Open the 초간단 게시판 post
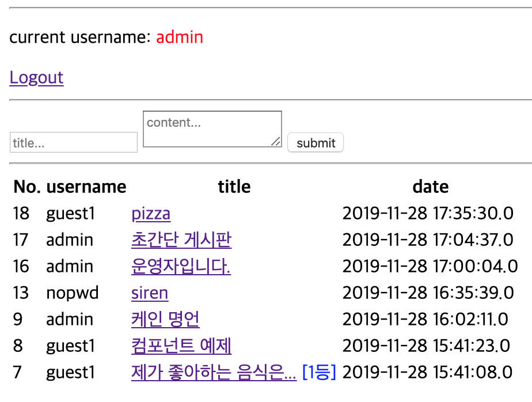Screen dimensions: 532x402 [x=181, y=240]
